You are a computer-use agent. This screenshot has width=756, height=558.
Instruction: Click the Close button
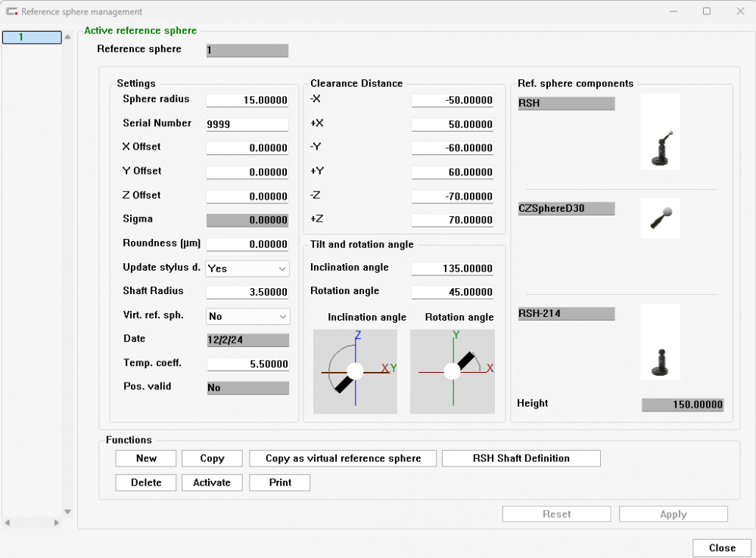point(721,547)
